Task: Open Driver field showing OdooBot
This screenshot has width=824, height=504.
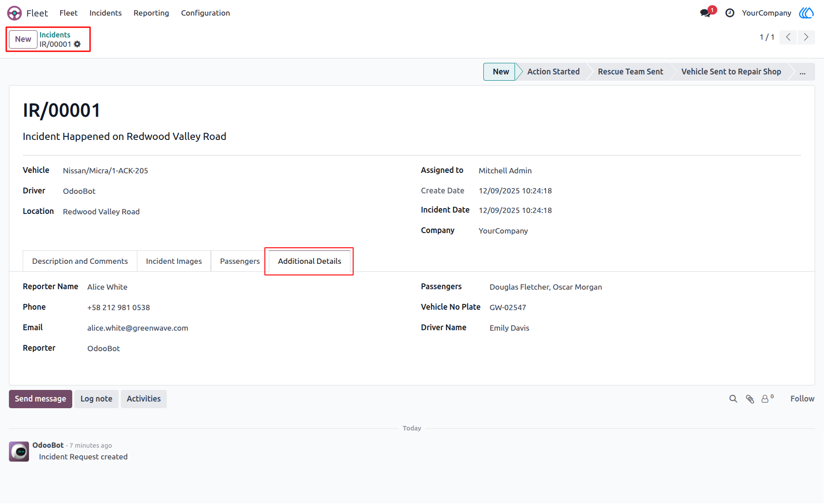Action: (79, 191)
